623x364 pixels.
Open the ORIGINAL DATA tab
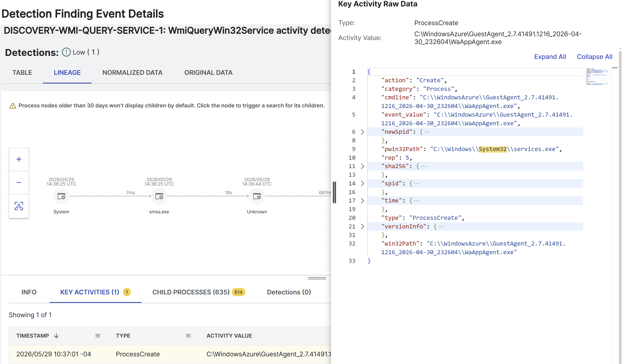tap(208, 73)
